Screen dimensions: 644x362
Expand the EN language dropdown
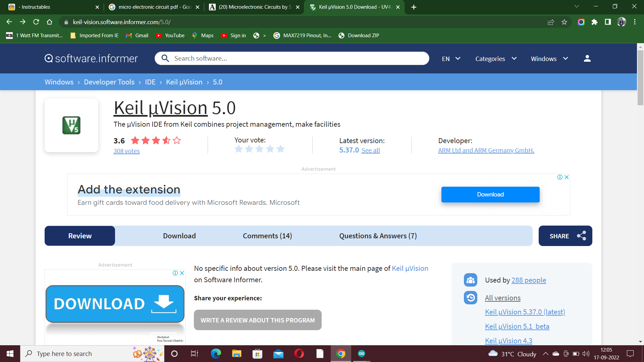(451, 59)
